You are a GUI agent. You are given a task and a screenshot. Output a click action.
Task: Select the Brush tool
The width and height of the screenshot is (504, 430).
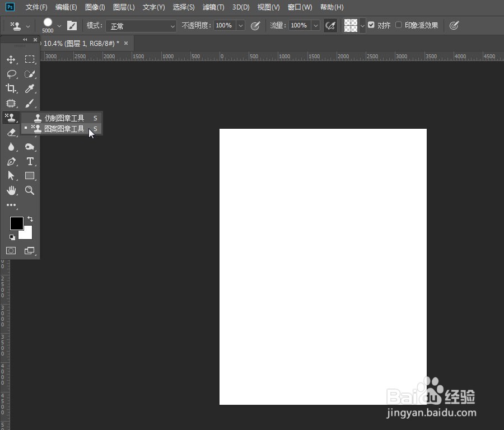(x=30, y=103)
